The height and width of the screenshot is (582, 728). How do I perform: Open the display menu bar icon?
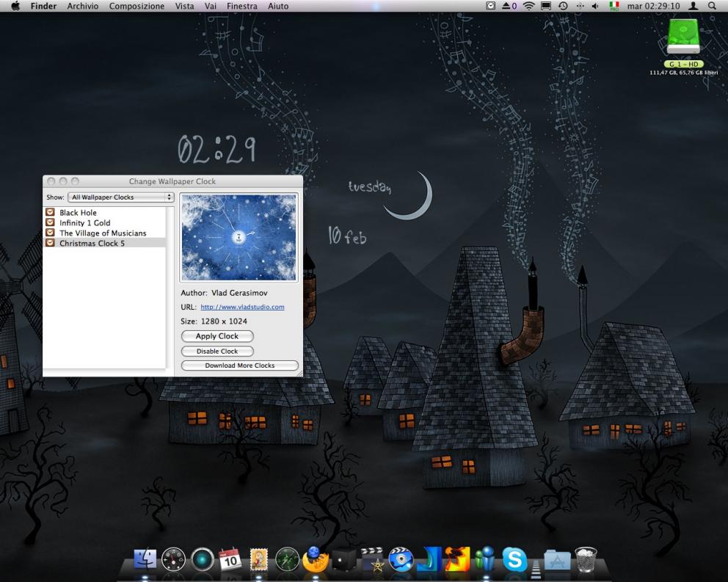[x=545, y=6]
